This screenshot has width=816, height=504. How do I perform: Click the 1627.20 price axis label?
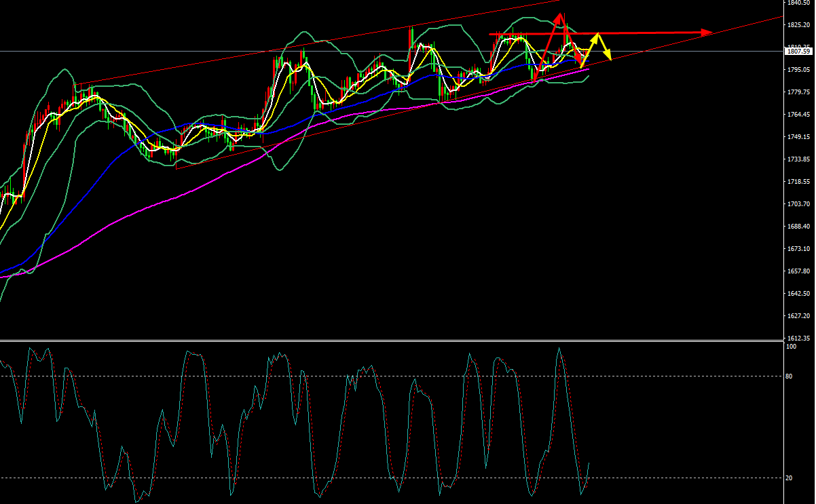point(798,316)
